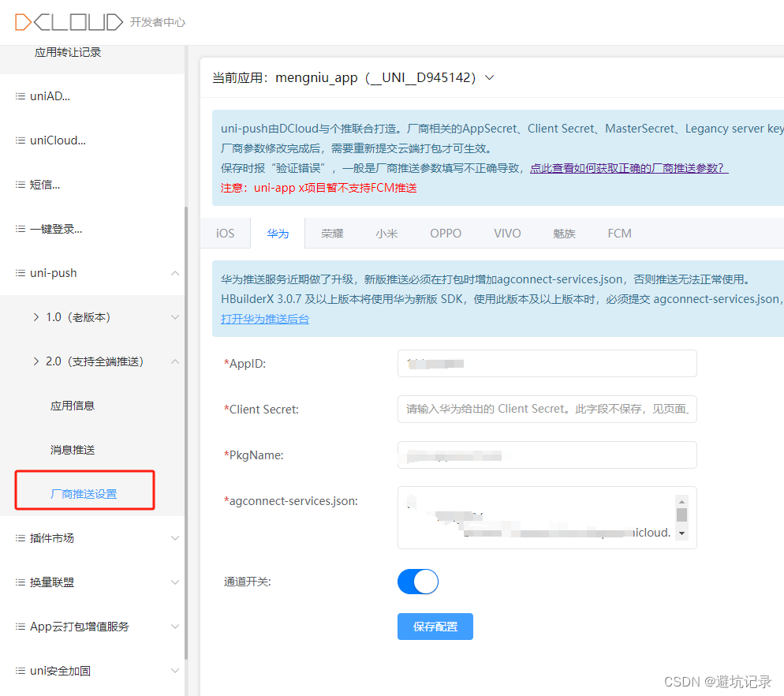The width and height of the screenshot is (784, 696).
Task: Open link 点此查看如何获取正确的厂商推送参数
Action: [629, 168]
